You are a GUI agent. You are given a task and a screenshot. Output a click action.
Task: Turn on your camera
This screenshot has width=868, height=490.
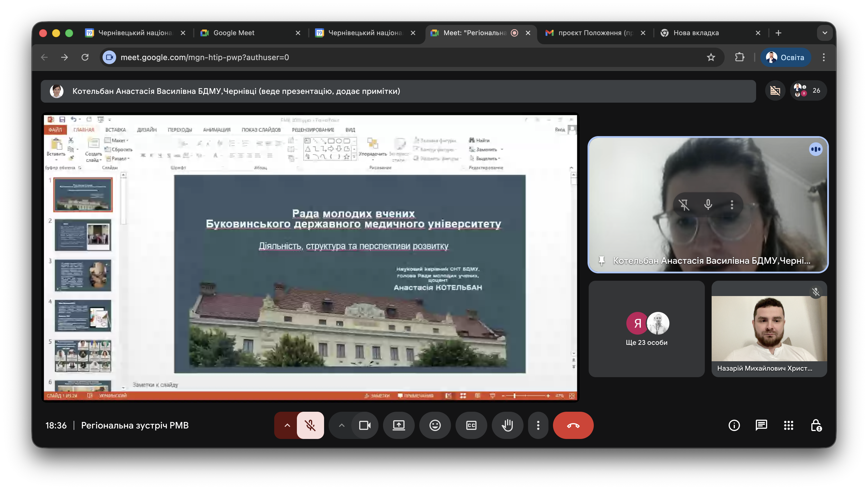(365, 425)
